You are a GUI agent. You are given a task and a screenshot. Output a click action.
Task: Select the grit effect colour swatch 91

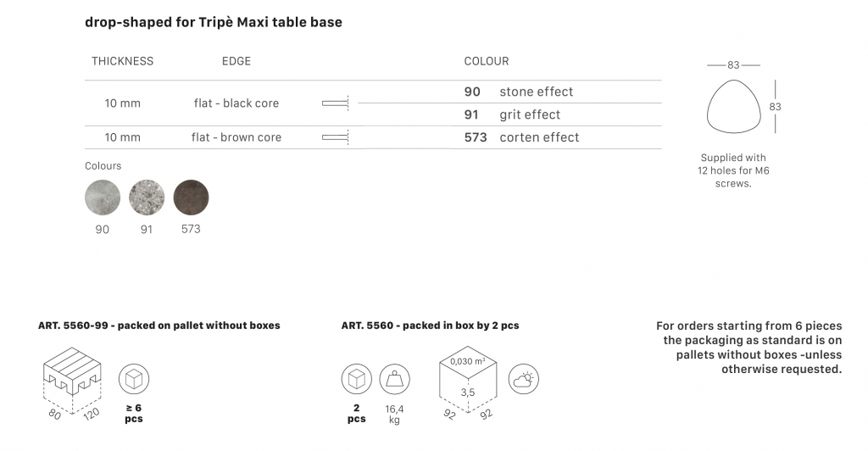pyautogui.click(x=147, y=198)
